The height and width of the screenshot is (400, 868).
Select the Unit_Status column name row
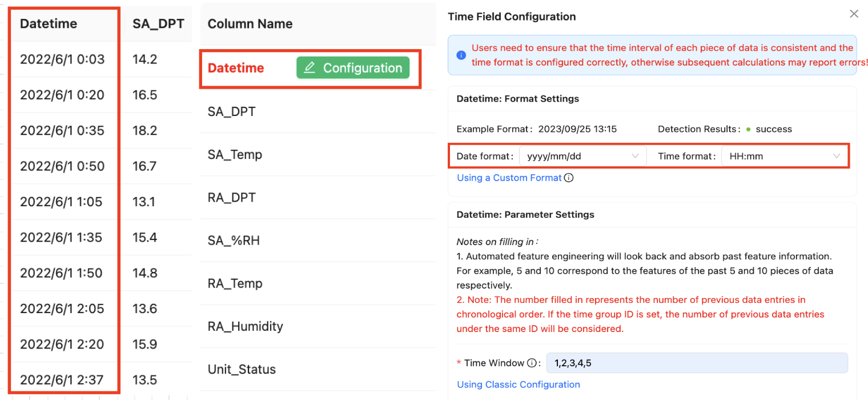coord(242,369)
